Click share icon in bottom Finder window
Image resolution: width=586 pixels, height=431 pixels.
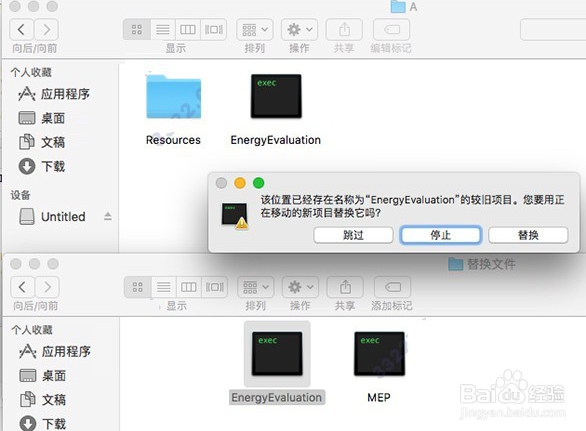point(345,287)
